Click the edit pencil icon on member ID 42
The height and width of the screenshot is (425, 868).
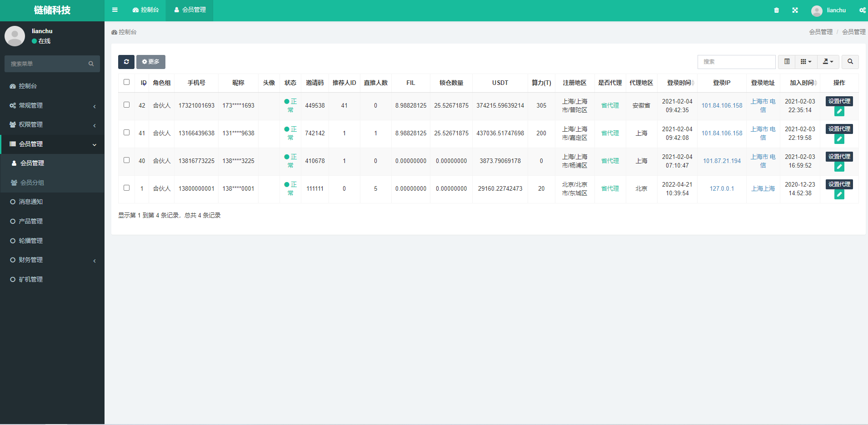coord(839,111)
